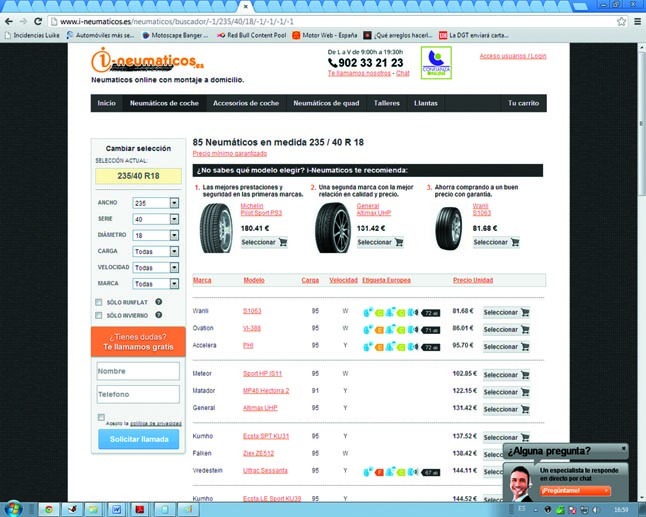Open the Acceso usuarios / Login link
Viewport: 646px width, 517px height.
click(513, 56)
